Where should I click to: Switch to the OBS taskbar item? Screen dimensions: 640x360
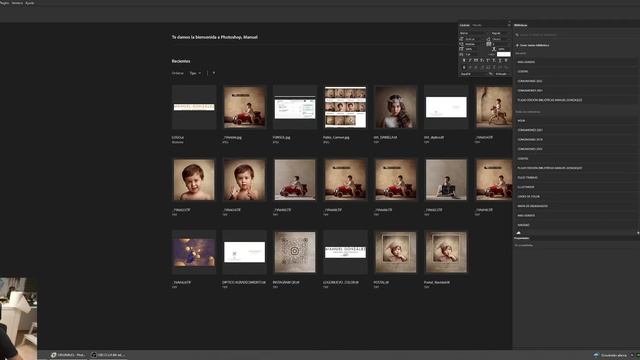[x=108, y=355]
